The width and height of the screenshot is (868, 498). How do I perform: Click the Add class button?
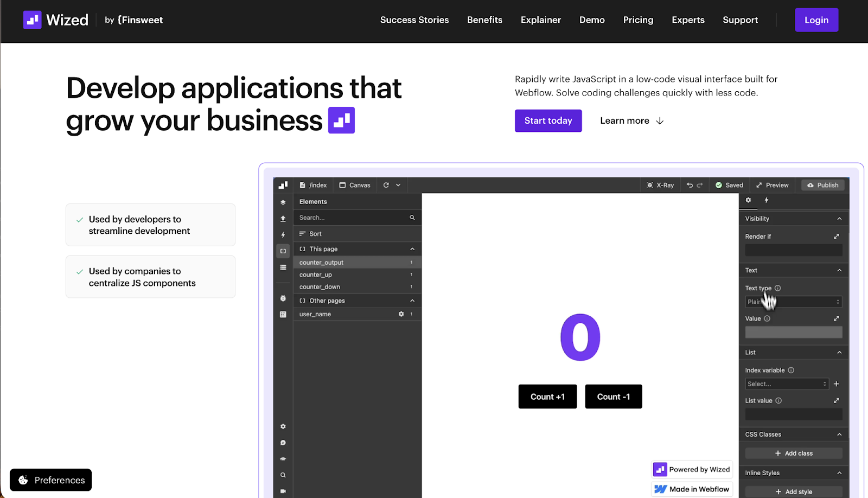(x=794, y=453)
